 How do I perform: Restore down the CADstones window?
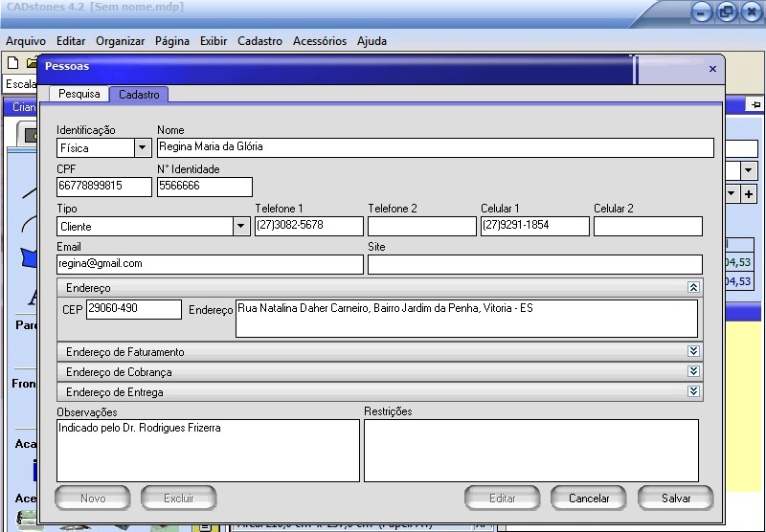[727, 11]
